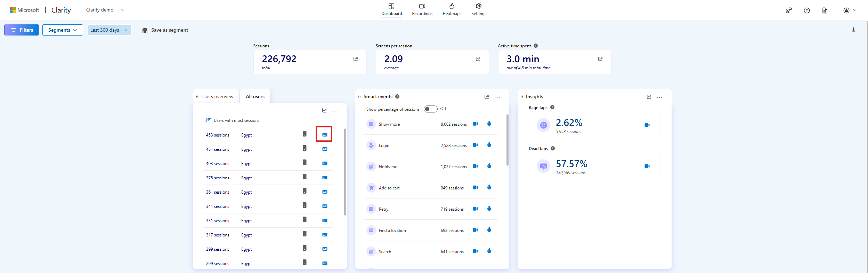This screenshot has width=868, height=273.
Task: Open trend chart for Screens per session
Action: click(478, 59)
